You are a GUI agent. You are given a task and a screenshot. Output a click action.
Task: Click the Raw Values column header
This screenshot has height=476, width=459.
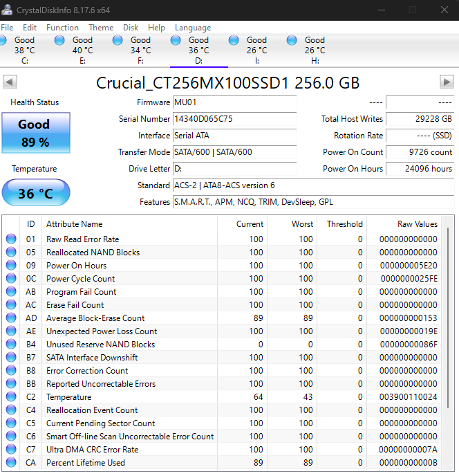pyautogui.click(x=404, y=224)
